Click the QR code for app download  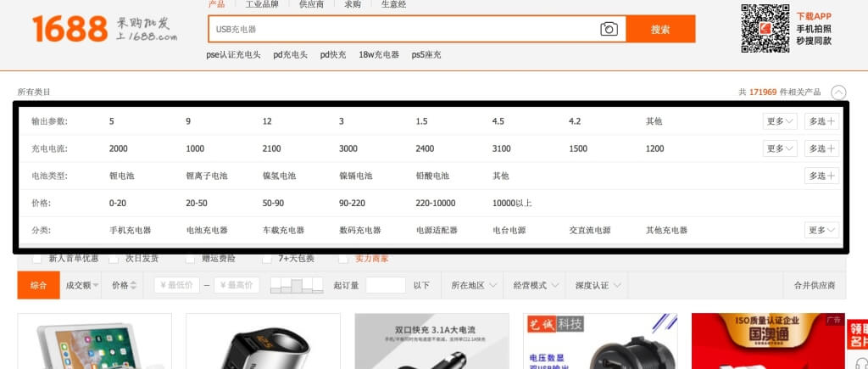pyautogui.click(x=765, y=28)
